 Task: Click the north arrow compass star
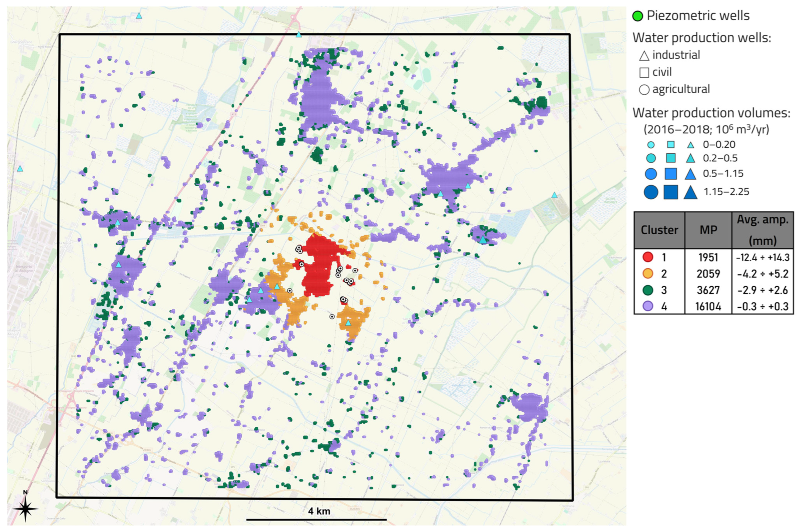pos(25,509)
